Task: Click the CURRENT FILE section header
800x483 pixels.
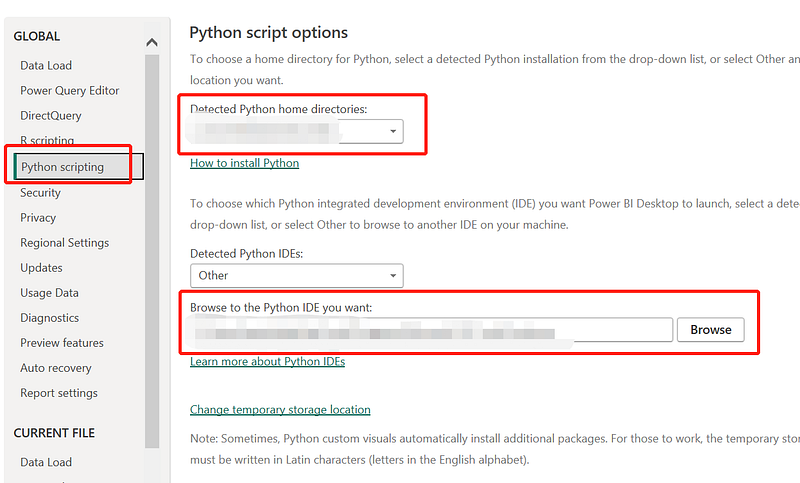Action: (54, 433)
